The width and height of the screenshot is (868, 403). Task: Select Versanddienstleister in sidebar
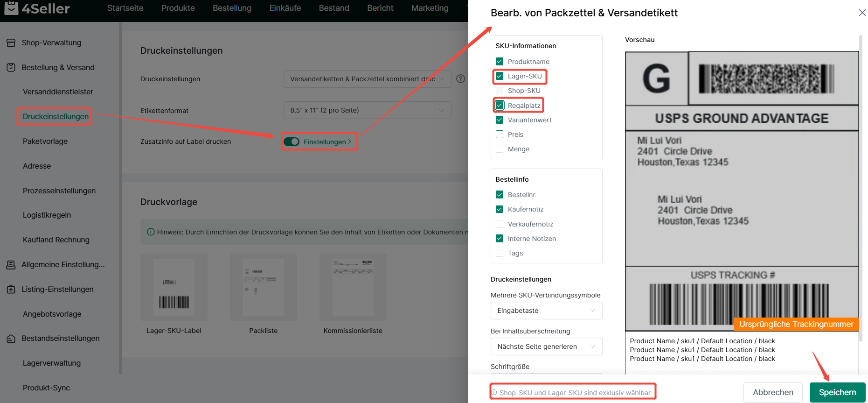(58, 92)
